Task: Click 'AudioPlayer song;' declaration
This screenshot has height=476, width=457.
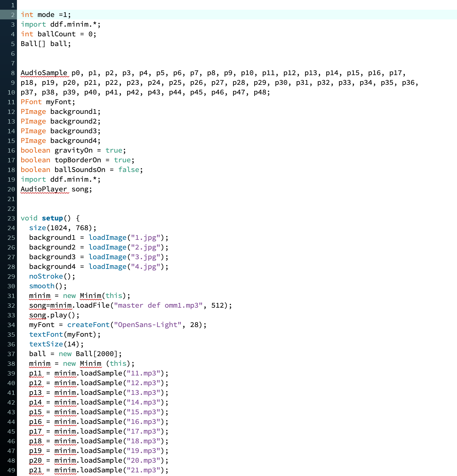Action: [56, 189]
